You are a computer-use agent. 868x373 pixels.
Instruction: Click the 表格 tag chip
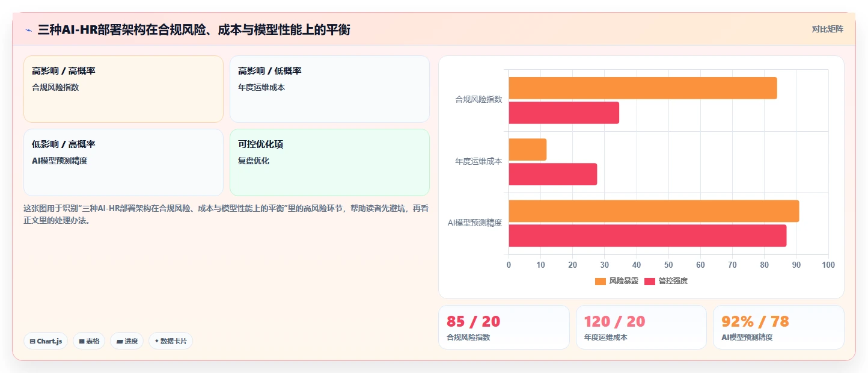point(89,341)
